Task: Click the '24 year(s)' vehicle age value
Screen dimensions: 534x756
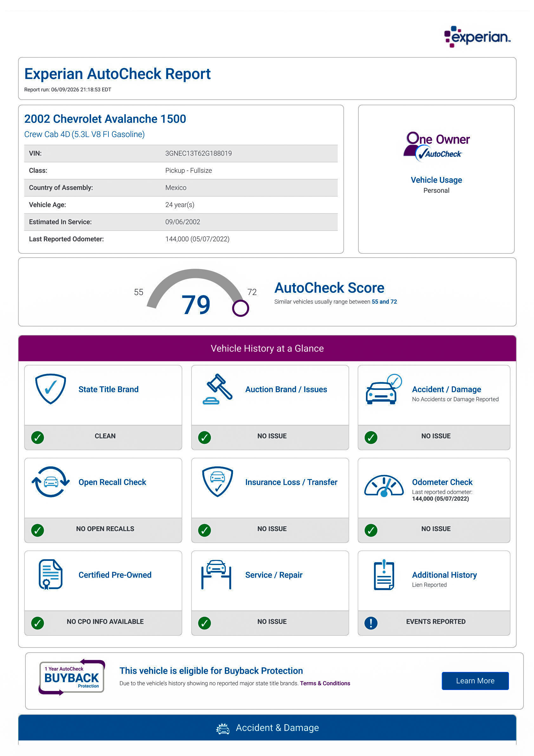Action: (180, 205)
